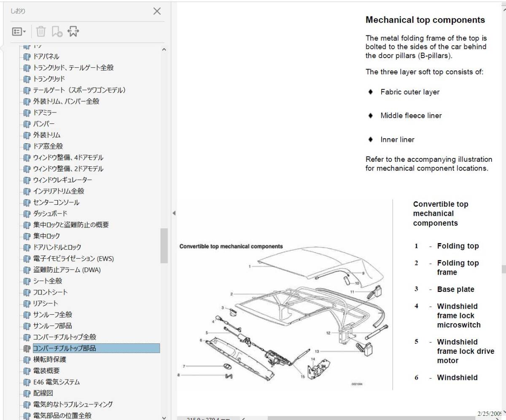Click bookmark list scroll up arrow
506x420 pixels.
pyautogui.click(x=164, y=50)
